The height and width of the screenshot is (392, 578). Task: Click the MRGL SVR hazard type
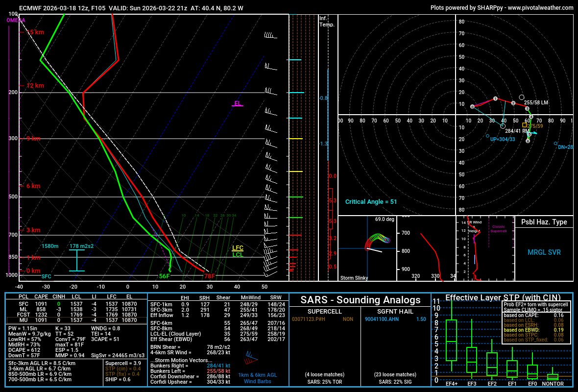tap(544, 252)
